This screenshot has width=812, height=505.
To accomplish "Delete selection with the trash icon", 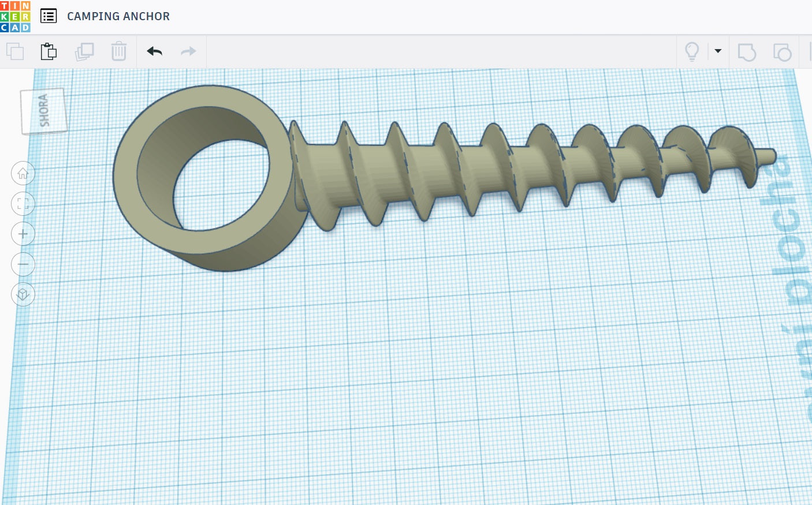I will click(119, 51).
